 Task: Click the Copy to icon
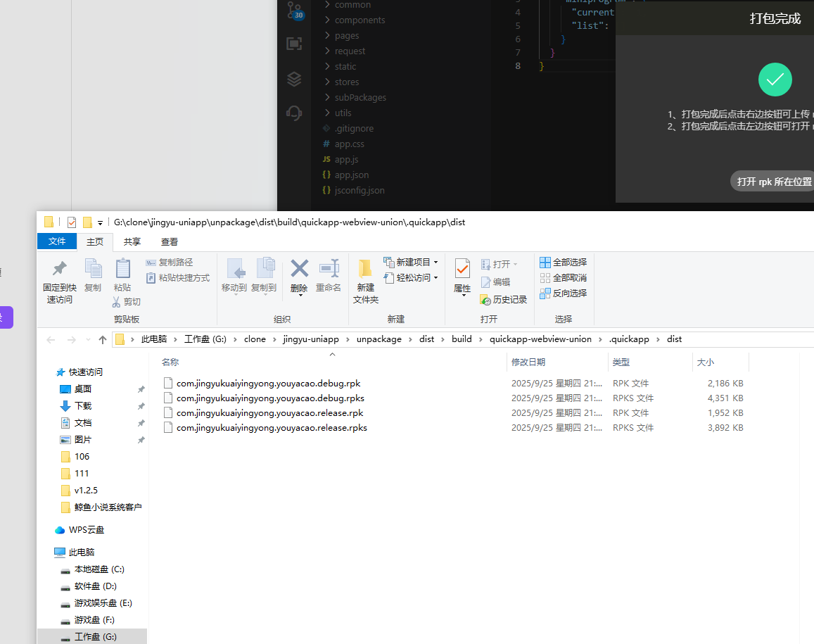[266, 268]
